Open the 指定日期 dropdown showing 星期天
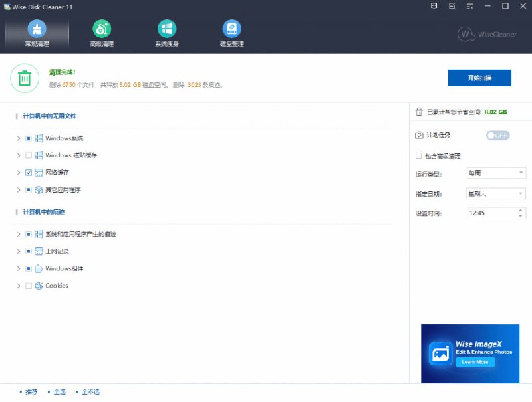The width and height of the screenshot is (532, 402). pyautogui.click(x=495, y=193)
